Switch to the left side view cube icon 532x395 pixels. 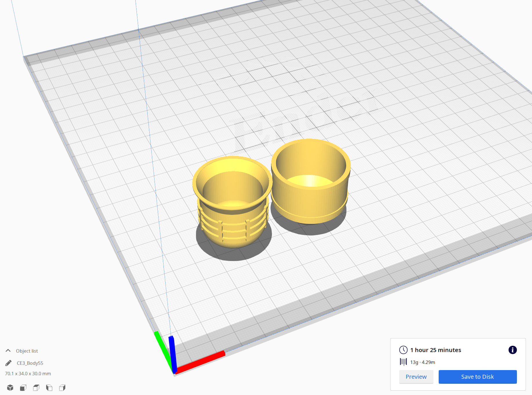pos(49,387)
